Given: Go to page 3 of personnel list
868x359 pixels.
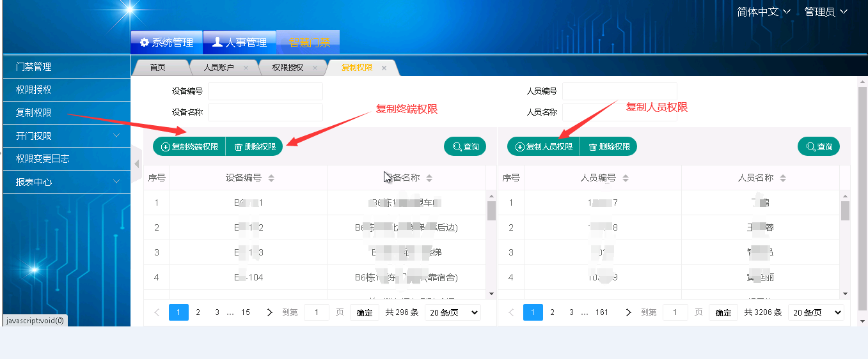Looking at the screenshot, I should 572,312.
